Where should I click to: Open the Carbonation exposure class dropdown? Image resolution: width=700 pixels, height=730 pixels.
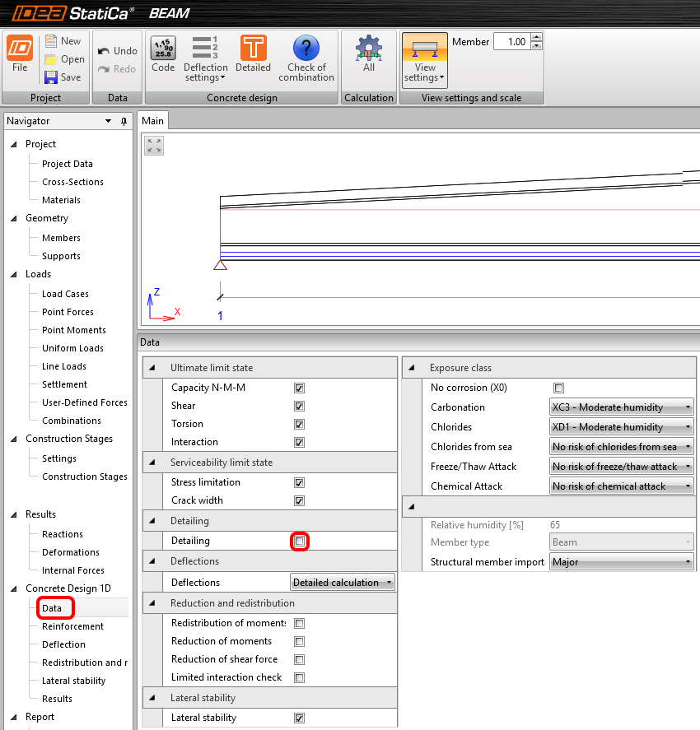[x=621, y=407]
